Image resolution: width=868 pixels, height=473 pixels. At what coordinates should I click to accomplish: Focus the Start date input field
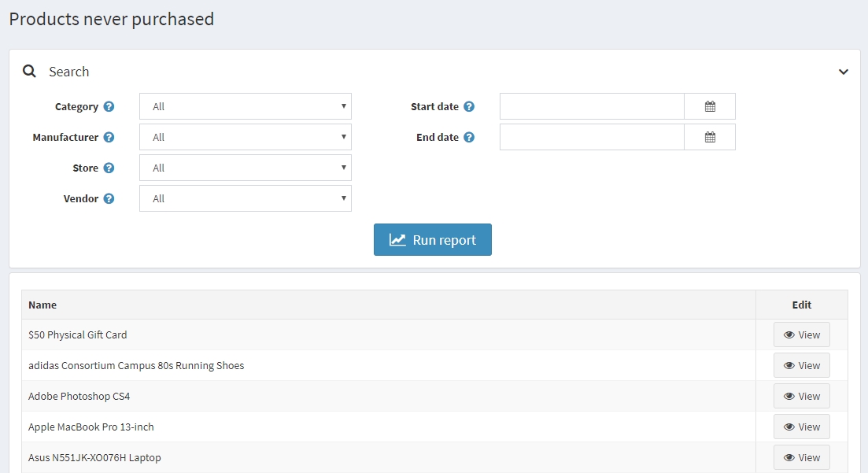point(592,106)
